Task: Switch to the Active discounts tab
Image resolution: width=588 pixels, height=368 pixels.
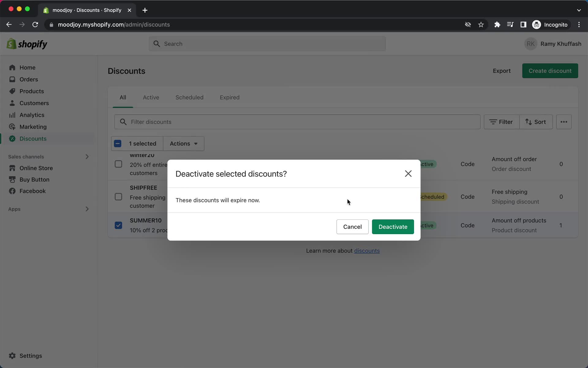Action: [151, 98]
